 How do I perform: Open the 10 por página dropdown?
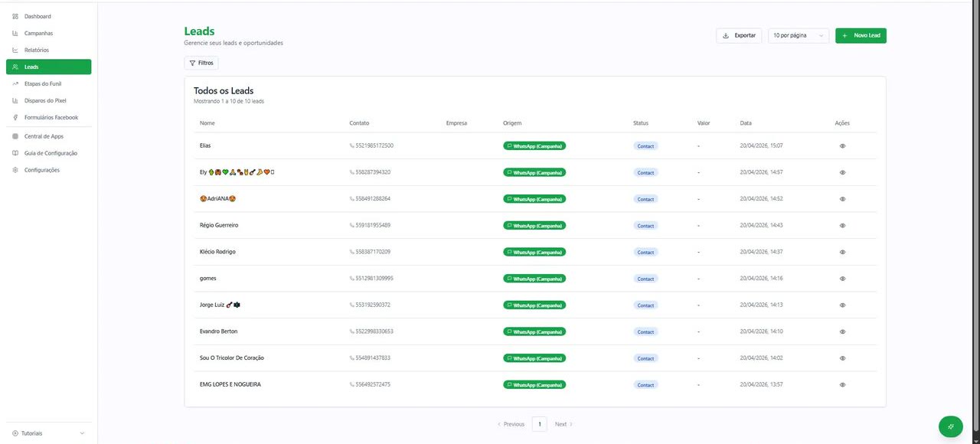click(799, 35)
